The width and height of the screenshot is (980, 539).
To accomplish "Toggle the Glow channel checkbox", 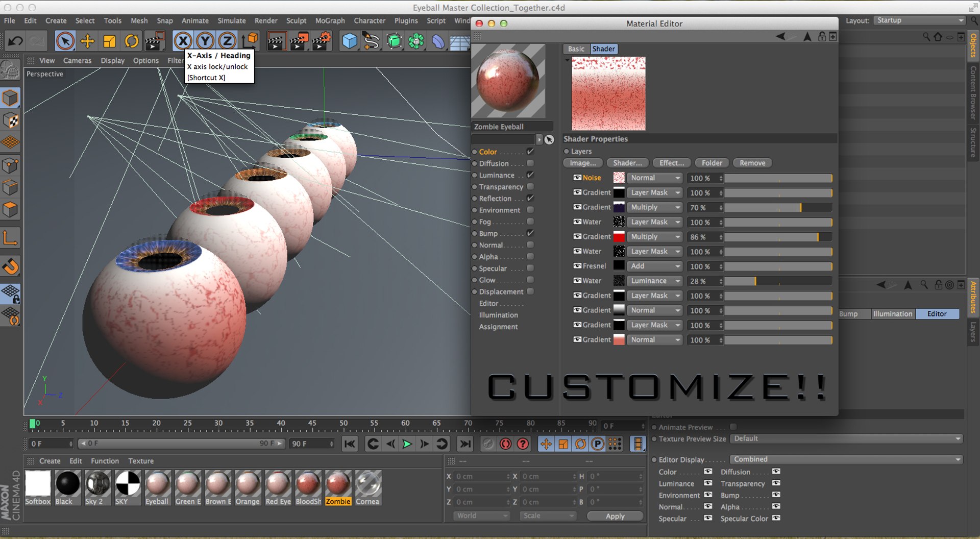I will [x=530, y=280].
